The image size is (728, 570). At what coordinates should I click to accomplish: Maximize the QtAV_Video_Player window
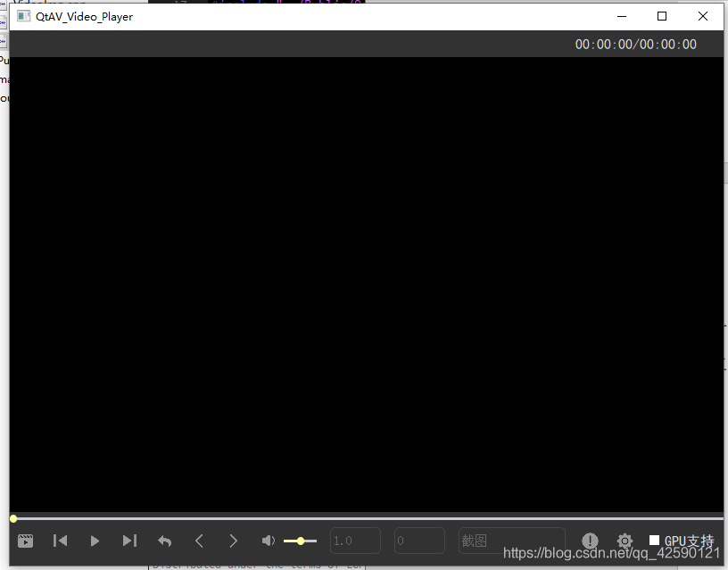(x=662, y=16)
